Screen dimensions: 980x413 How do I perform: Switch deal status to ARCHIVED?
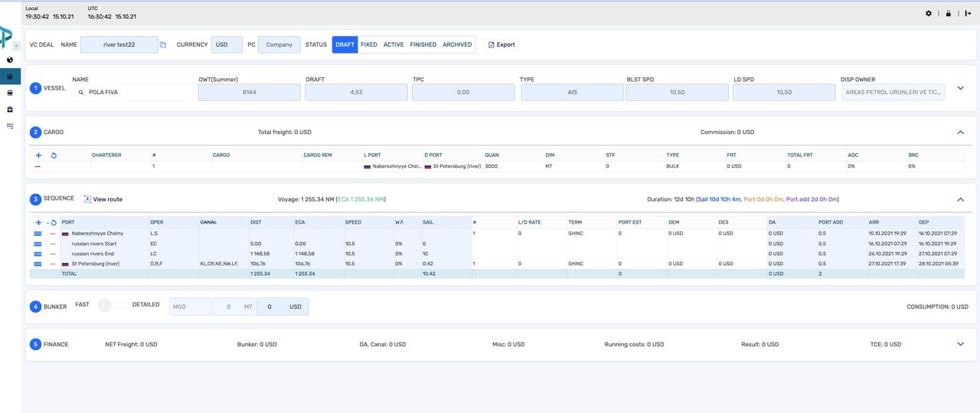457,44
